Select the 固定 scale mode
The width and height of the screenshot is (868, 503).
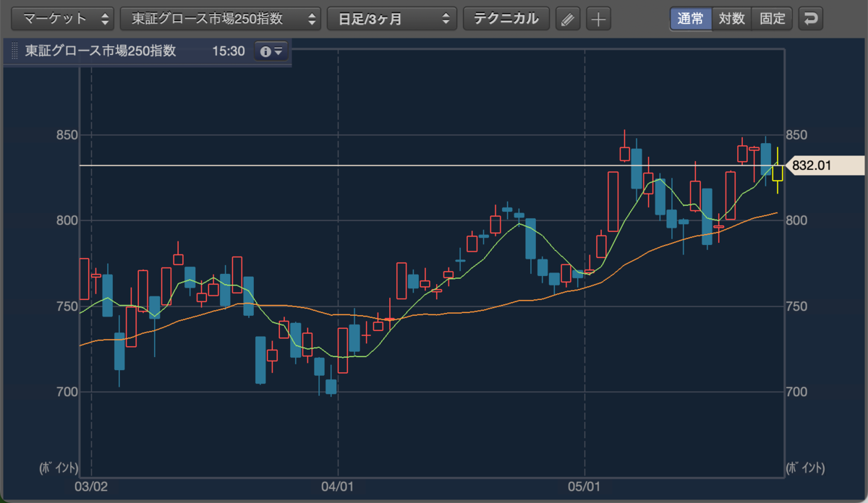773,19
